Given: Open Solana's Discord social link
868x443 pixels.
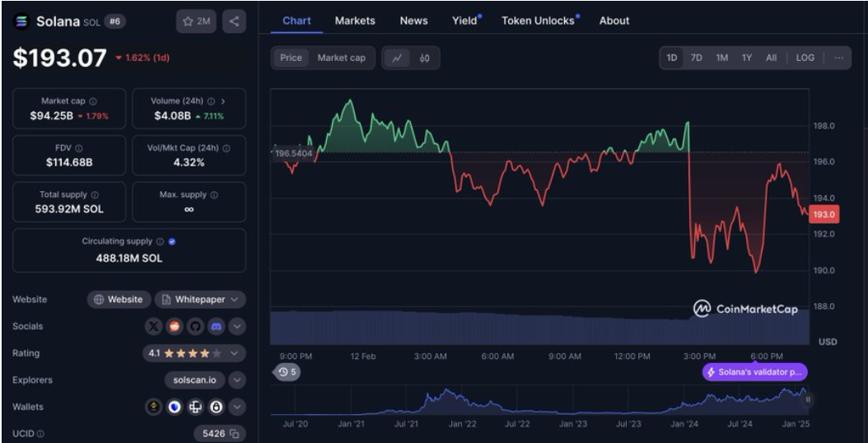Looking at the screenshot, I should pyautogui.click(x=216, y=327).
